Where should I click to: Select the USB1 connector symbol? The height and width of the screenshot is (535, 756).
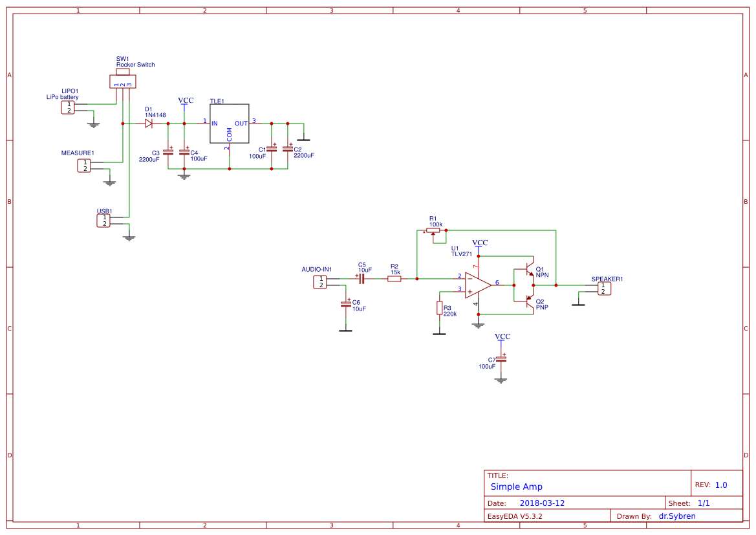[103, 221]
